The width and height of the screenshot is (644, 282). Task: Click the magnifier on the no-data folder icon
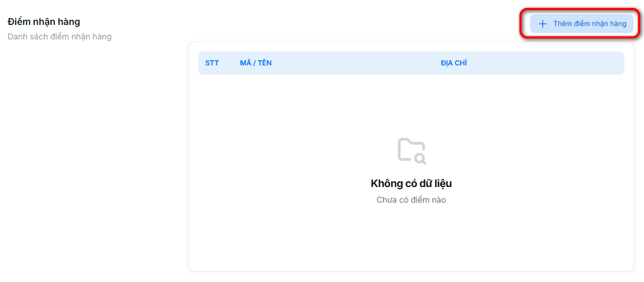tap(421, 157)
